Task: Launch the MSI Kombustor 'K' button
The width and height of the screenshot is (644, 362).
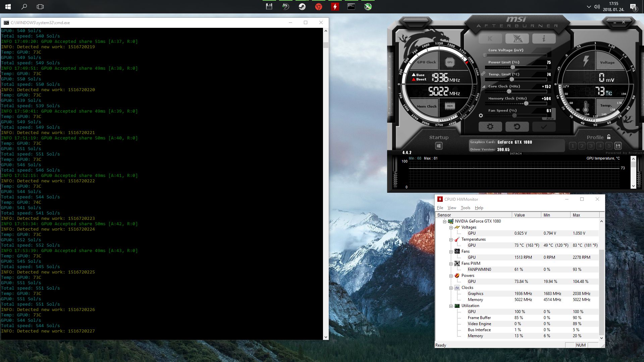Action: pos(490,39)
